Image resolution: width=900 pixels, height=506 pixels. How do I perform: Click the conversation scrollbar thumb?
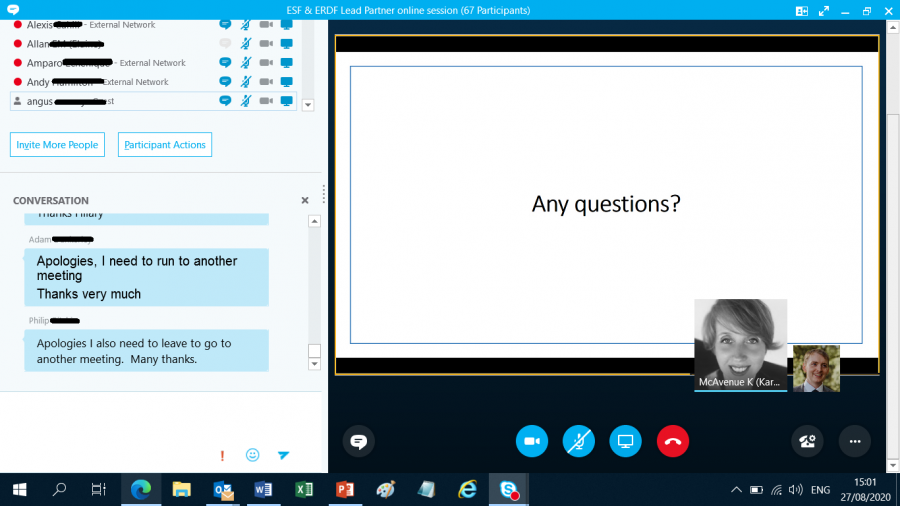click(x=314, y=351)
